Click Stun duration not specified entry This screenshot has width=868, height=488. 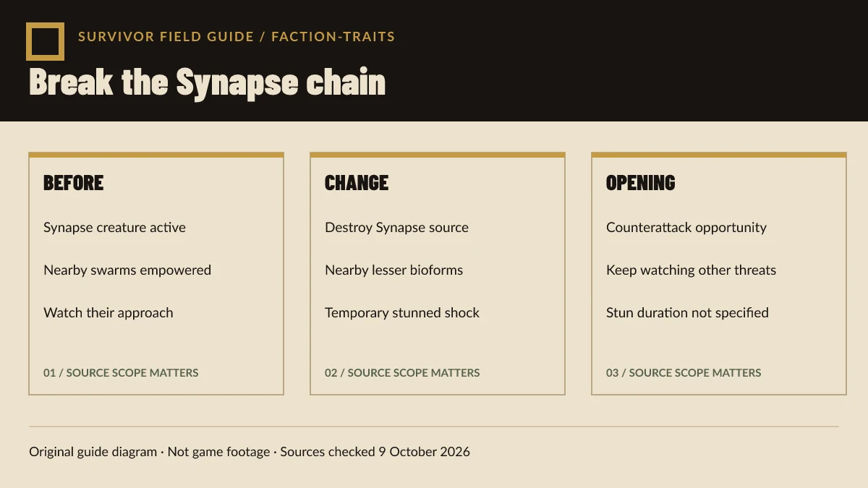687,313
